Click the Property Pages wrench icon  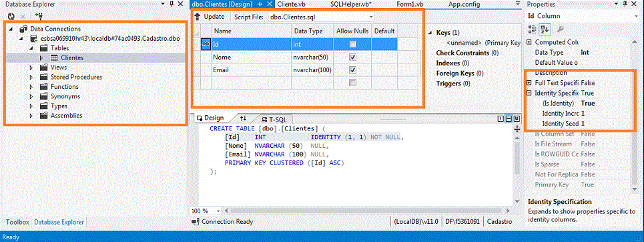pyautogui.click(x=560, y=29)
